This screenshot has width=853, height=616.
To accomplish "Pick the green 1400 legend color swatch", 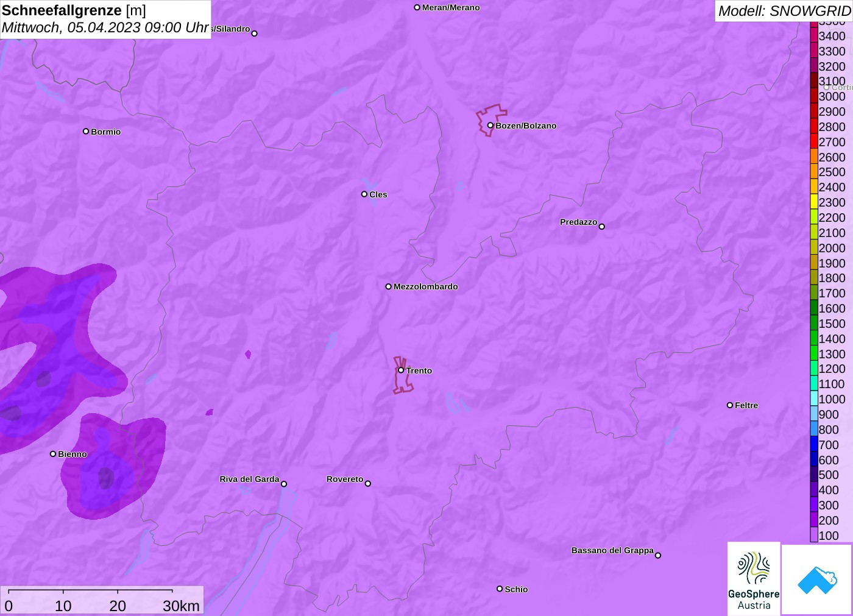I will pos(814,338).
